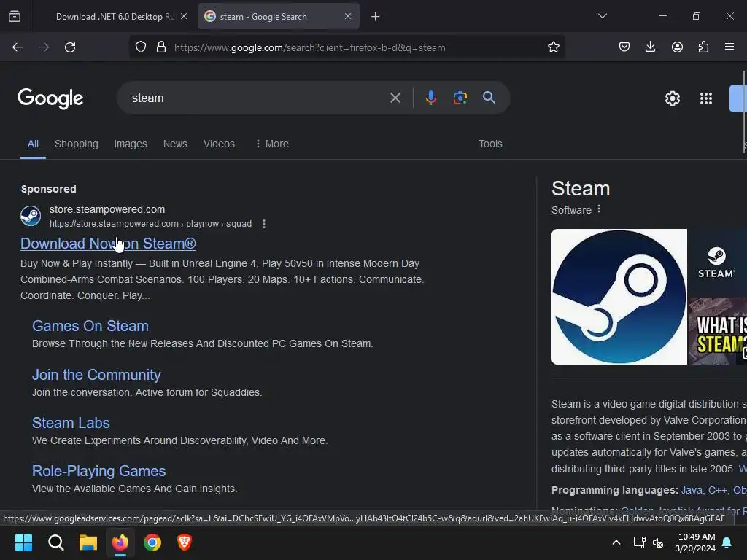Go to Google homepage via logo
Viewport: 747px width, 560px height.
coord(50,98)
